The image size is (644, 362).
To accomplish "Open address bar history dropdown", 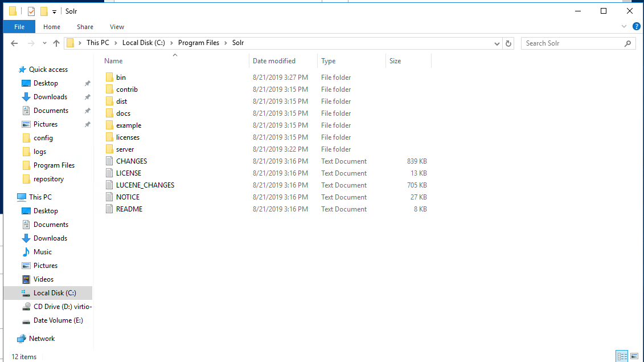I will click(x=497, y=43).
